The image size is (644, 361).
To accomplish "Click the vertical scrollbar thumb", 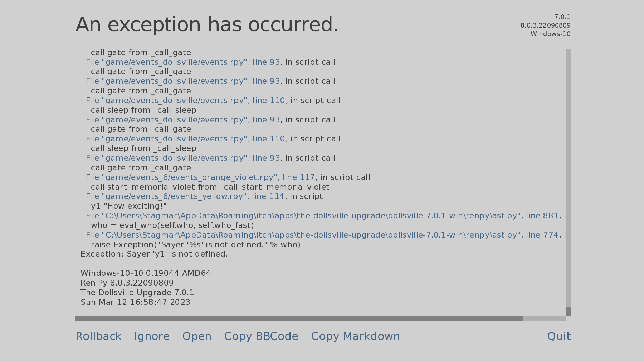I will (x=568, y=312).
